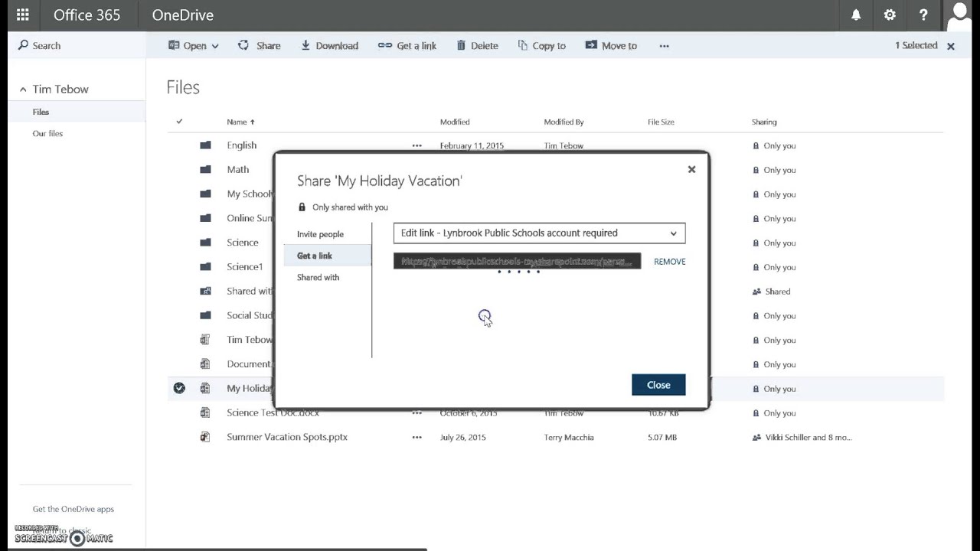The image size is (980, 551).
Task: Select the Get a link tab in the Share dialog
Action: (x=328, y=256)
